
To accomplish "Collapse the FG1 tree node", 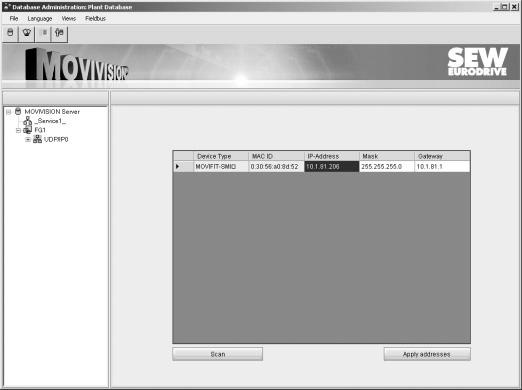I will click(x=19, y=130).
